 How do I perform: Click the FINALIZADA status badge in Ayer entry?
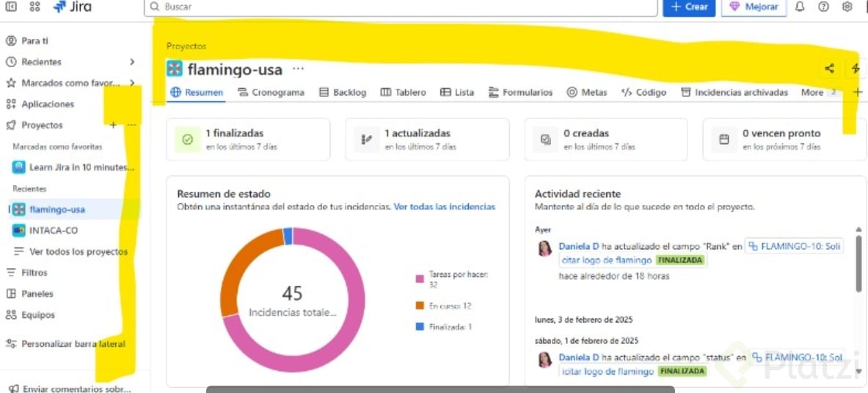[681, 260]
